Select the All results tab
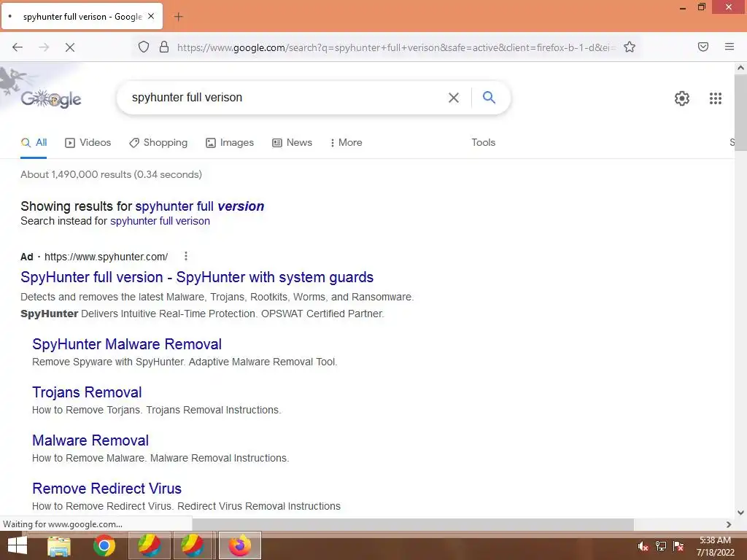Screen dimensions: 747x560 (34, 142)
